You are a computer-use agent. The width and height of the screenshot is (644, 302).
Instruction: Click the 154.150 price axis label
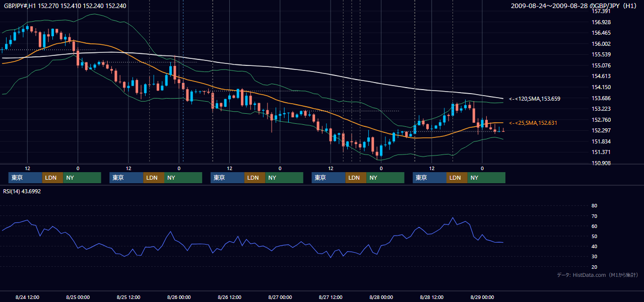click(x=601, y=87)
